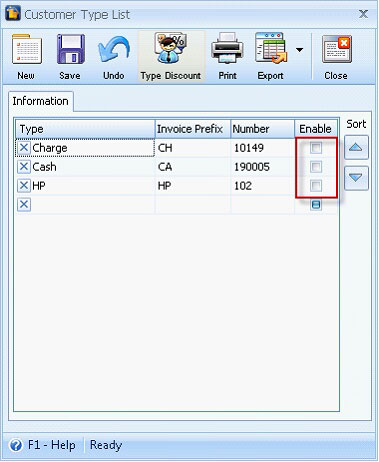Sort by the Type column header
The width and height of the screenshot is (379, 462).
point(85,129)
